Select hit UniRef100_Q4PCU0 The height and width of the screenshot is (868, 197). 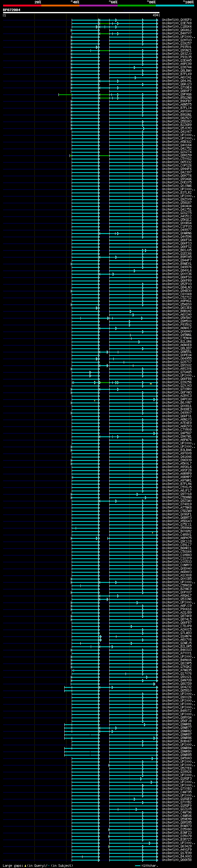(x=177, y=399)
